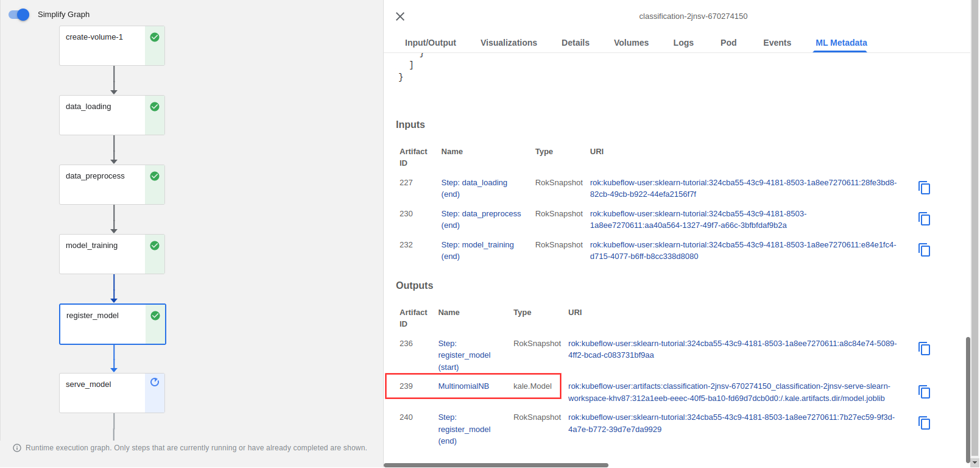Switch to the Input/Output tab
This screenshot has width=980, height=468.
[x=431, y=43]
